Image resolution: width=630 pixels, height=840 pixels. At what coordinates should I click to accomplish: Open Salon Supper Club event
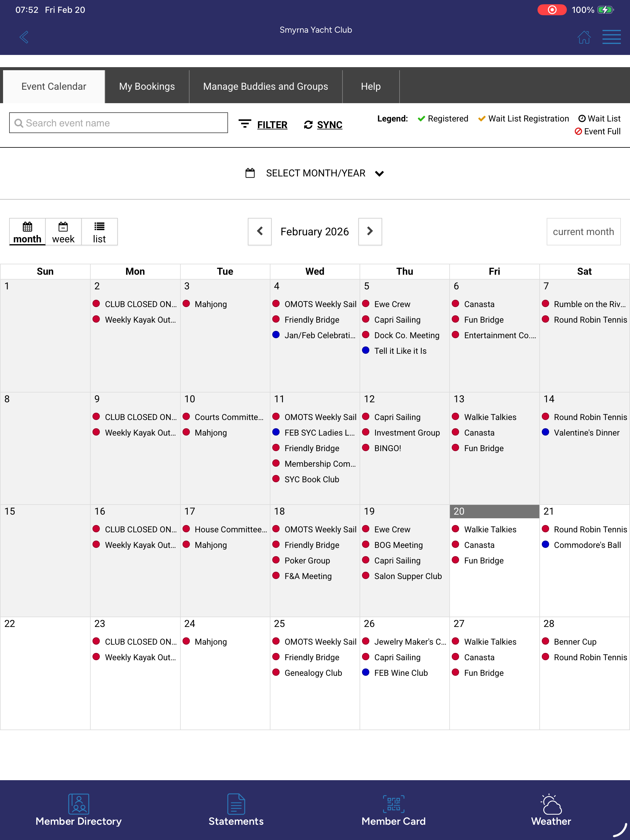(x=408, y=576)
